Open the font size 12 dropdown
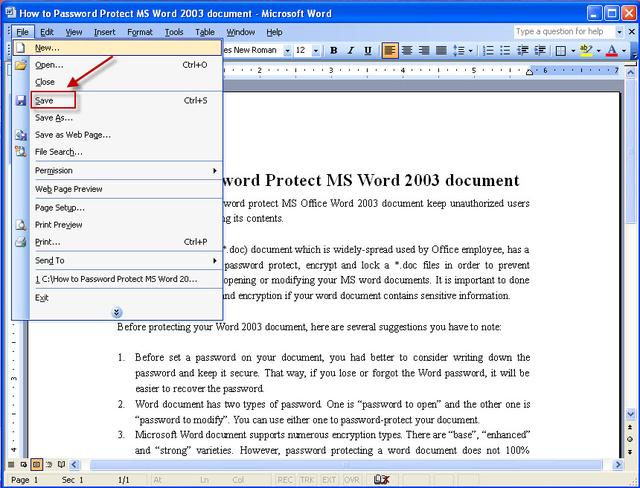 (316, 51)
